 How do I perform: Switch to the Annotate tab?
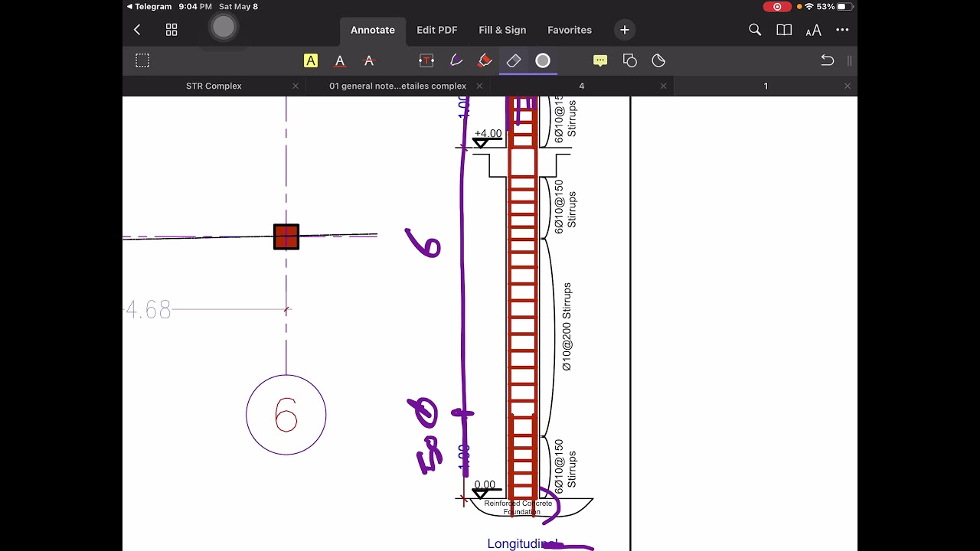[373, 30]
